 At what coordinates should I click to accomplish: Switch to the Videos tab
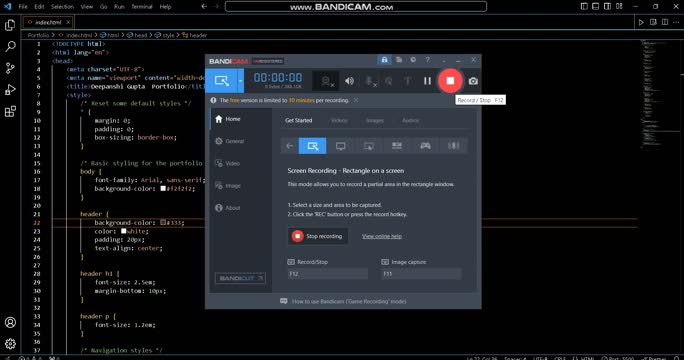pos(339,120)
